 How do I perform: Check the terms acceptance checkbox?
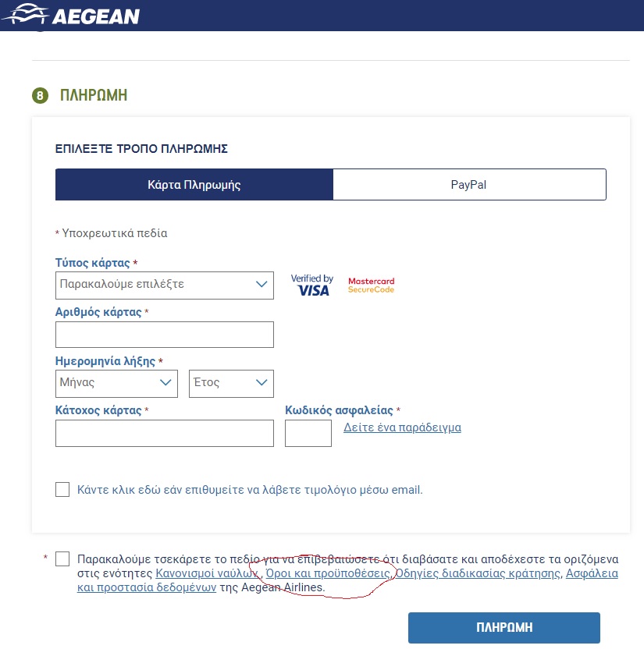point(62,559)
